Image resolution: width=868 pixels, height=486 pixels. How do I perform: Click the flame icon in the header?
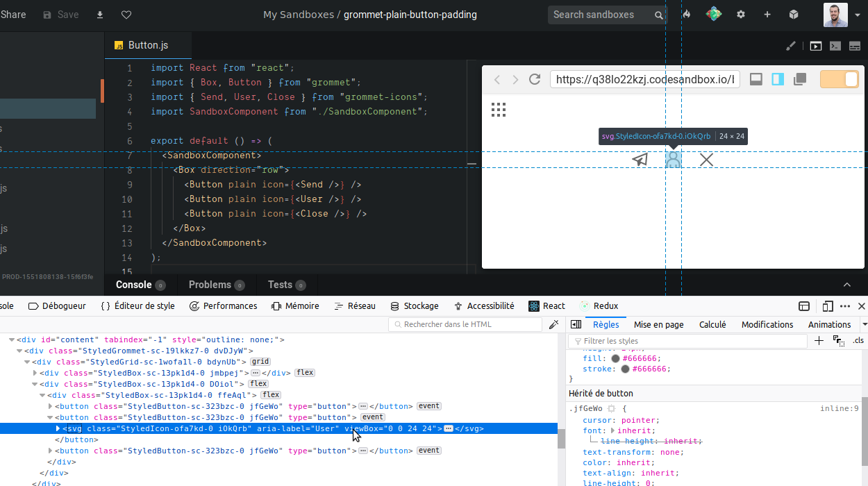coord(687,15)
